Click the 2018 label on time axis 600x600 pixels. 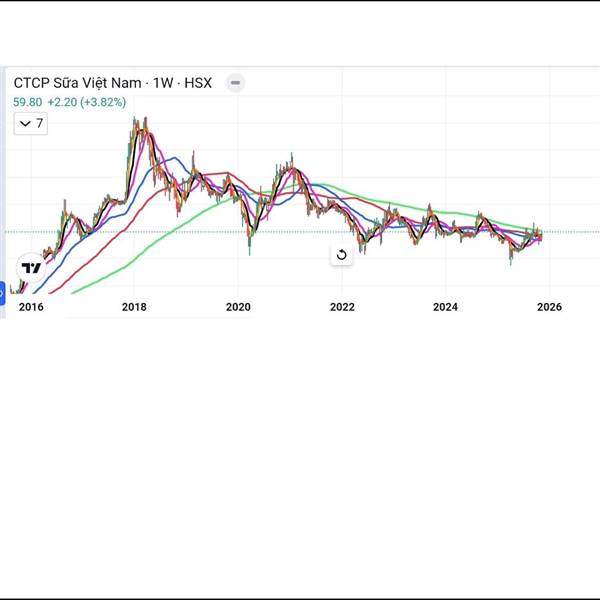click(x=134, y=307)
